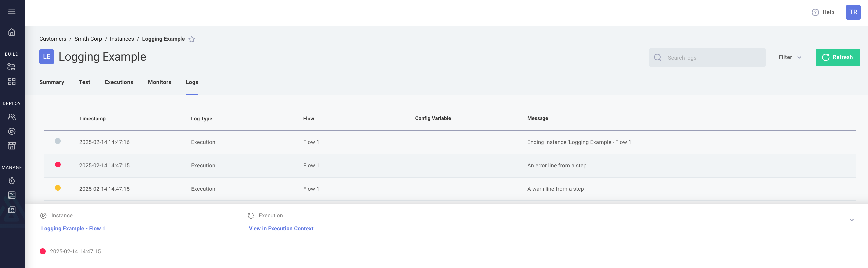This screenshot has height=268, width=868.
Task: Click Flow 1 in the error log row
Action: coord(311,166)
